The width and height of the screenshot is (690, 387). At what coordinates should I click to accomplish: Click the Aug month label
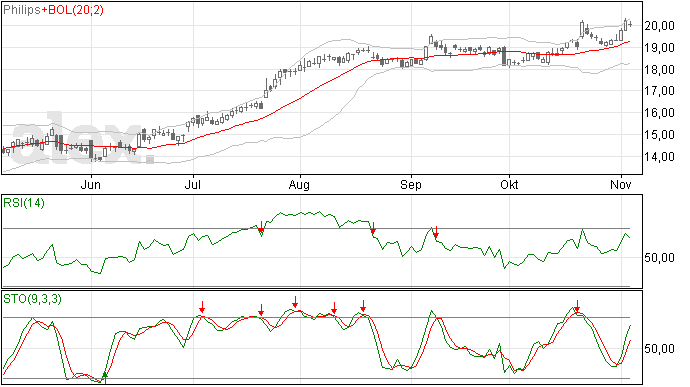299,185
